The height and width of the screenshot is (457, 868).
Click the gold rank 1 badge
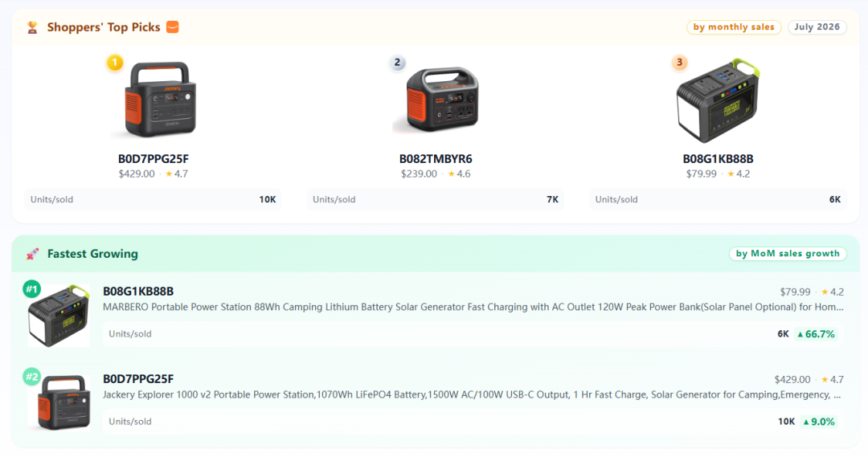115,63
